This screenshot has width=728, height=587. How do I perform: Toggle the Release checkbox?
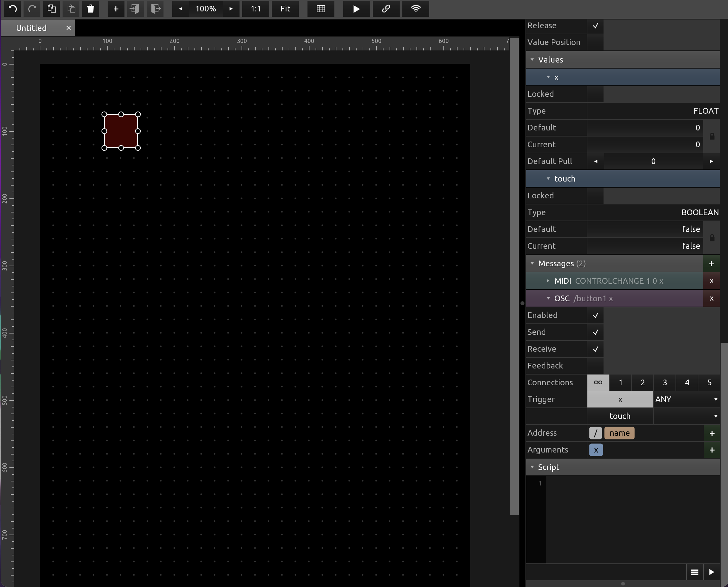pyautogui.click(x=595, y=26)
